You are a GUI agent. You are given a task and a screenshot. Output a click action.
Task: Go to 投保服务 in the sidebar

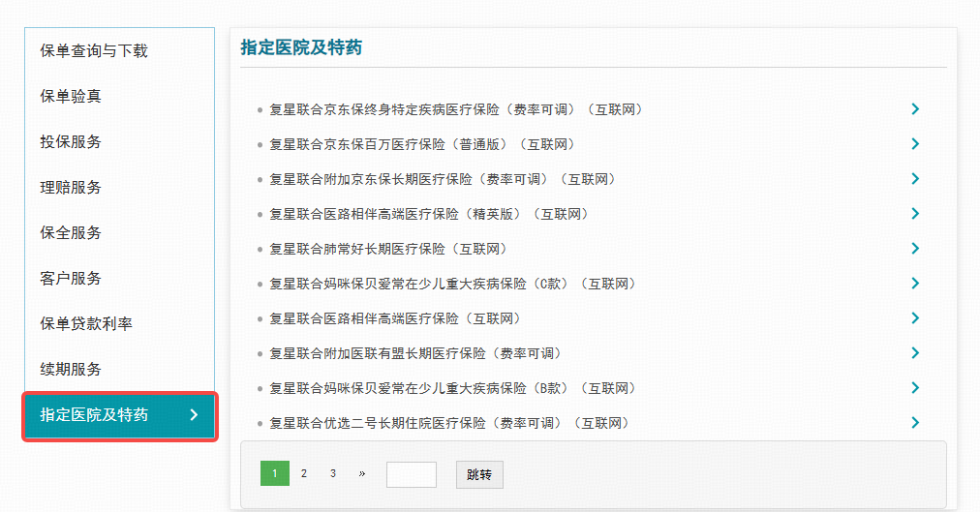pos(71,141)
